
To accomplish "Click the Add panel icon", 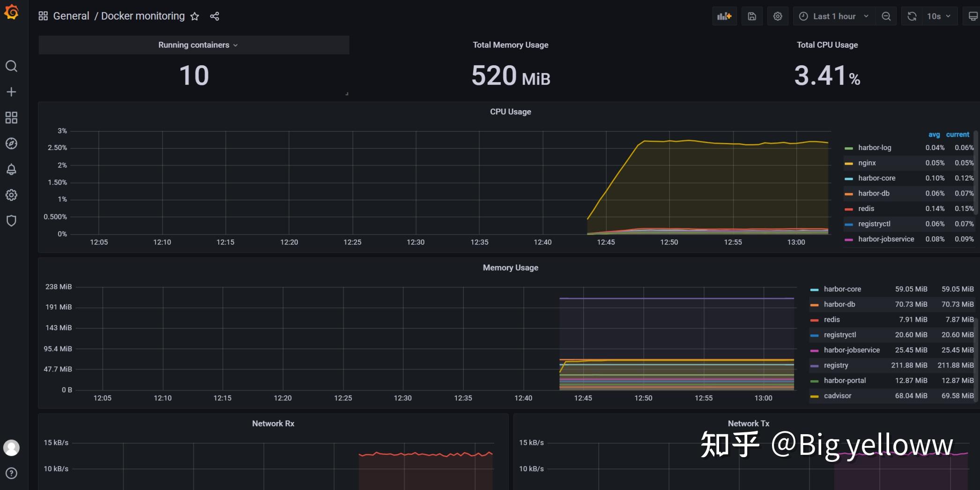I will (724, 16).
